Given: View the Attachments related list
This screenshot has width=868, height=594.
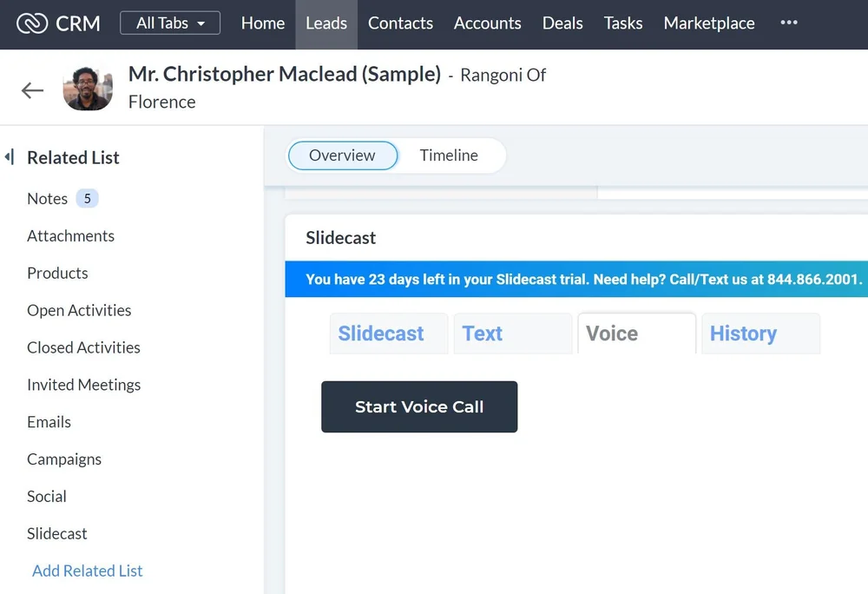Looking at the screenshot, I should (70, 235).
